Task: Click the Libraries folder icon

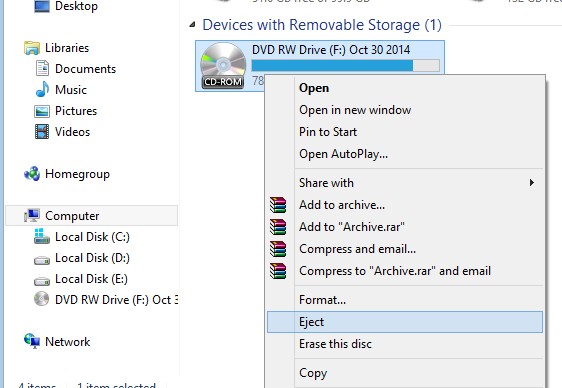Action: click(x=32, y=48)
